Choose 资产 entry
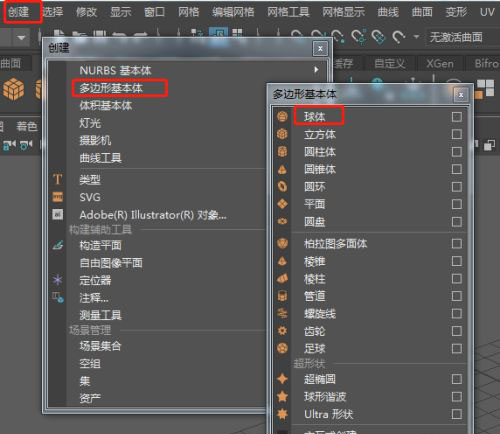The image size is (500, 434). [x=90, y=398]
